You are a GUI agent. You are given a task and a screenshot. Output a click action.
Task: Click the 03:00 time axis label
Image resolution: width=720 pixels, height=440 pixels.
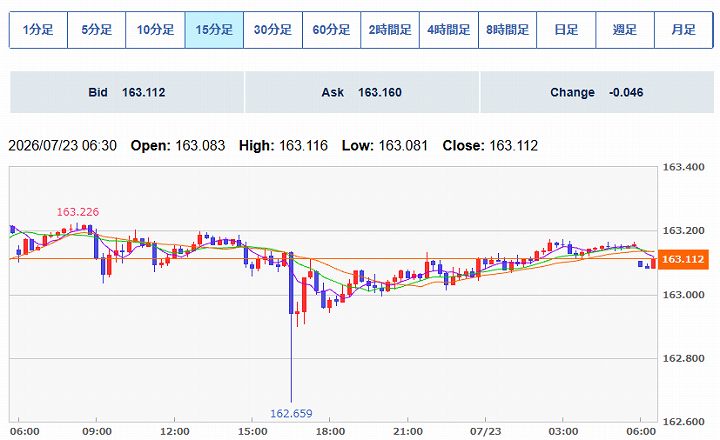563,432
